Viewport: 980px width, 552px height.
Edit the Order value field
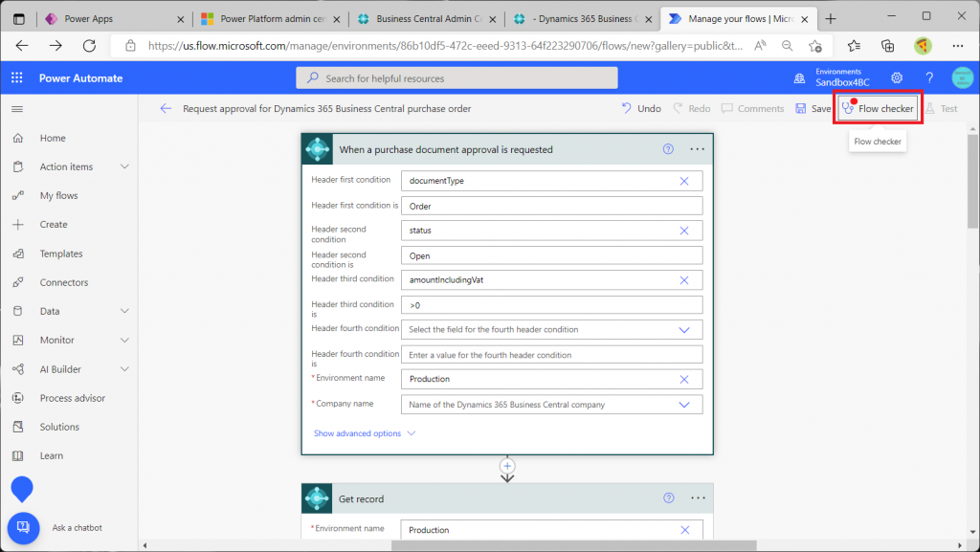tap(552, 206)
